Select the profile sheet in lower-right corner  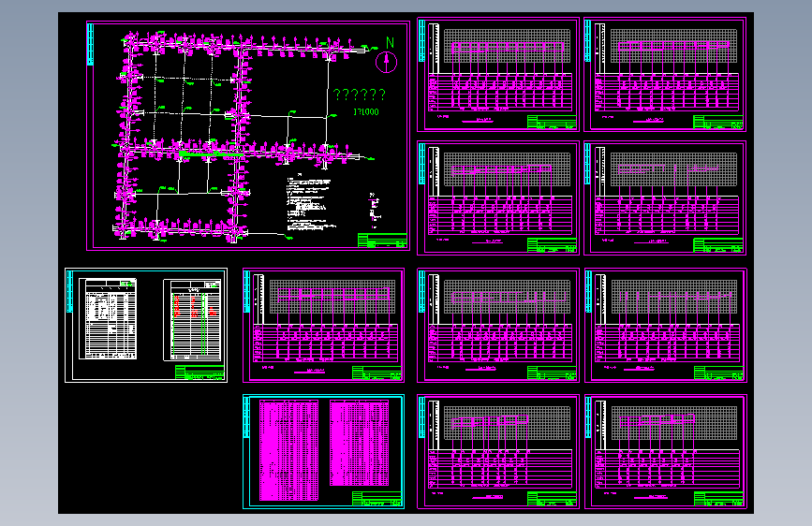click(x=666, y=451)
